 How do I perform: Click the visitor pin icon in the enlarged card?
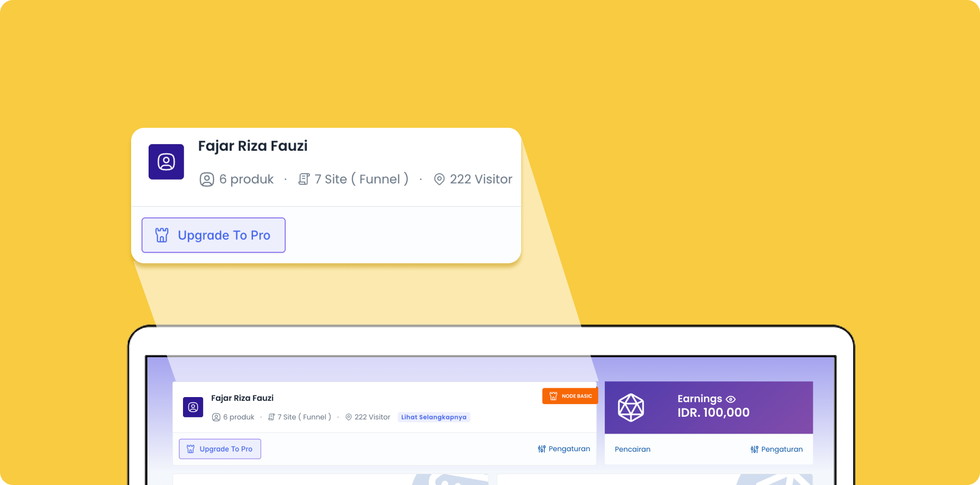pyautogui.click(x=439, y=179)
